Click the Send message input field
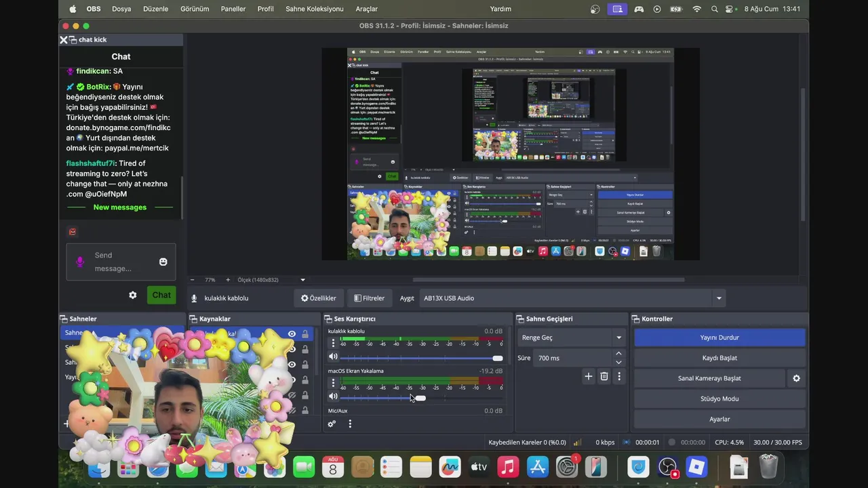This screenshot has height=488, width=868. 121,262
